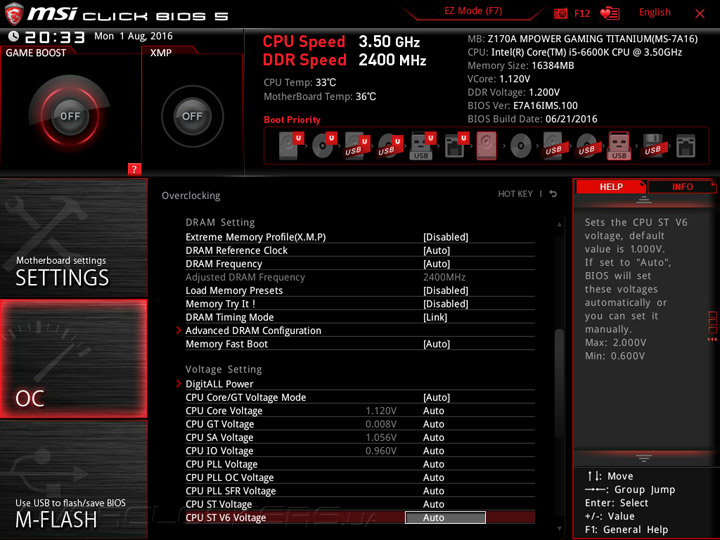The width and height of the screenshot is (720, 540).
Task: Change the English language setting
Action: click(654, 12)
